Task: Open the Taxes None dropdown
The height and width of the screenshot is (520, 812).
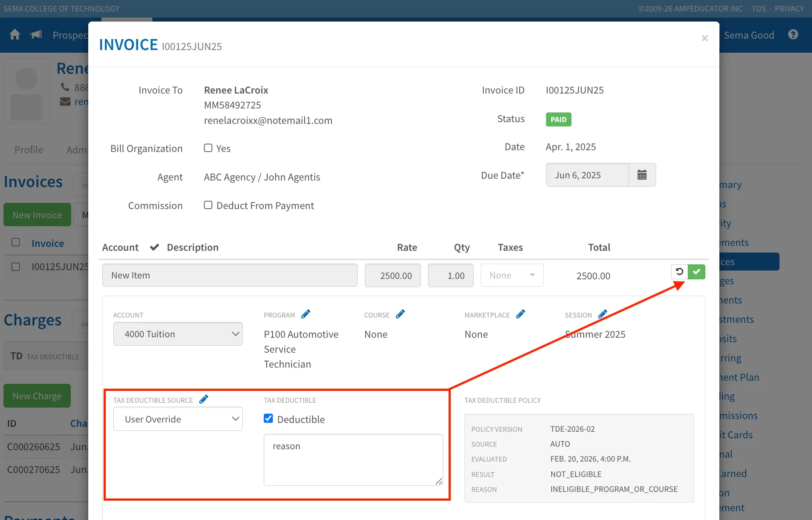Action: click(512, 275)
